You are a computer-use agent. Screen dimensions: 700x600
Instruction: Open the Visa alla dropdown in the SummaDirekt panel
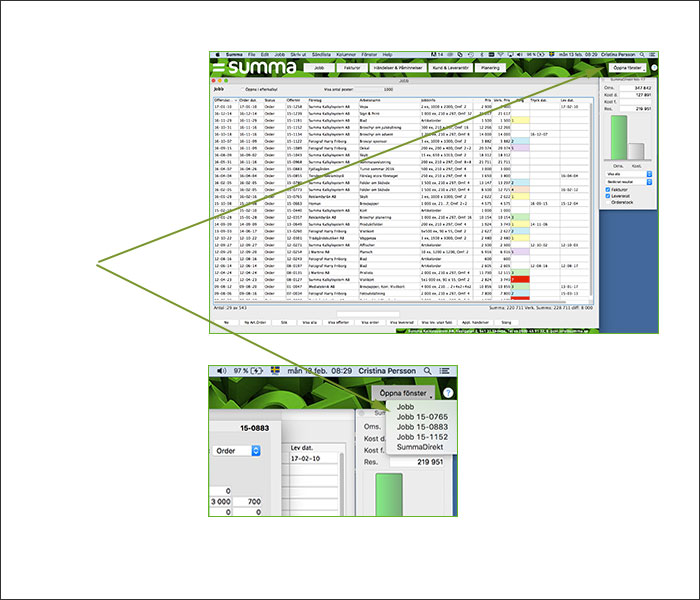coord(629,174)
